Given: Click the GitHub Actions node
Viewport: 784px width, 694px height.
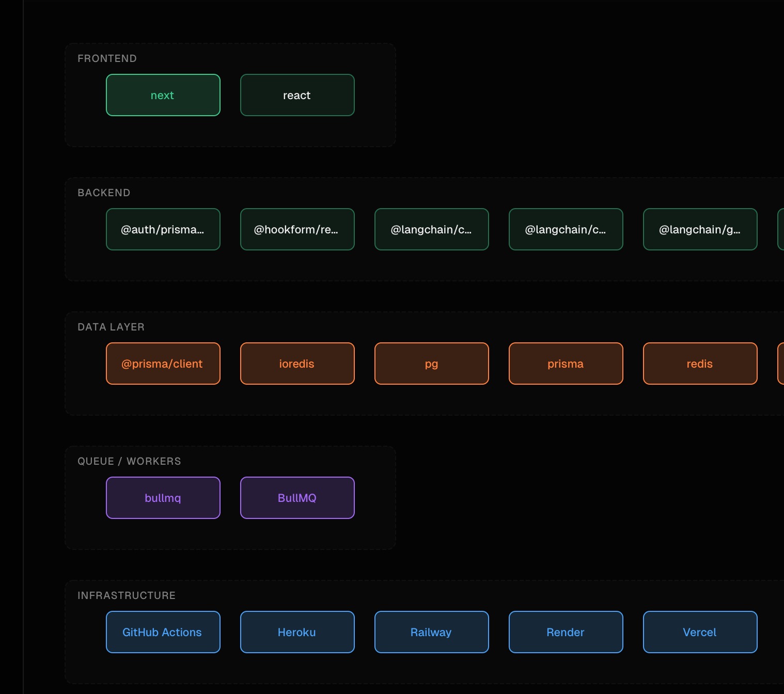Looking at the screenshot, I should [x=163, y=632].
